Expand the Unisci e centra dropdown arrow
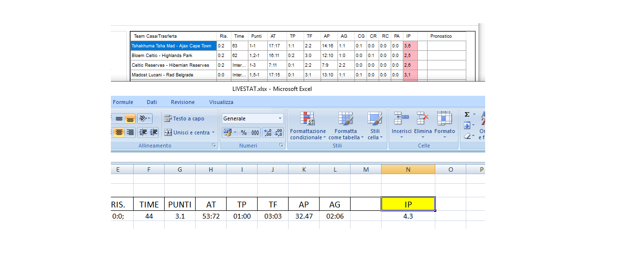The width and height of the screenshot is (644, 265). [213, 132]
